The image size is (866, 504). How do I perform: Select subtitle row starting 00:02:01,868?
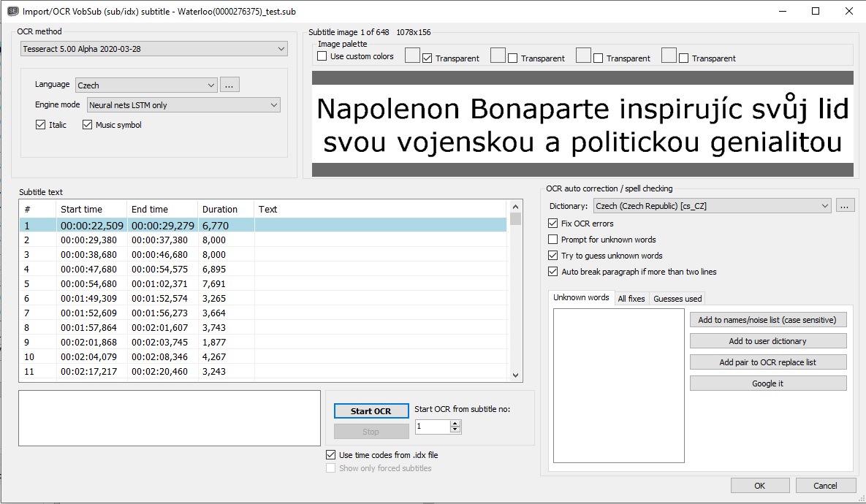point(263,343)
